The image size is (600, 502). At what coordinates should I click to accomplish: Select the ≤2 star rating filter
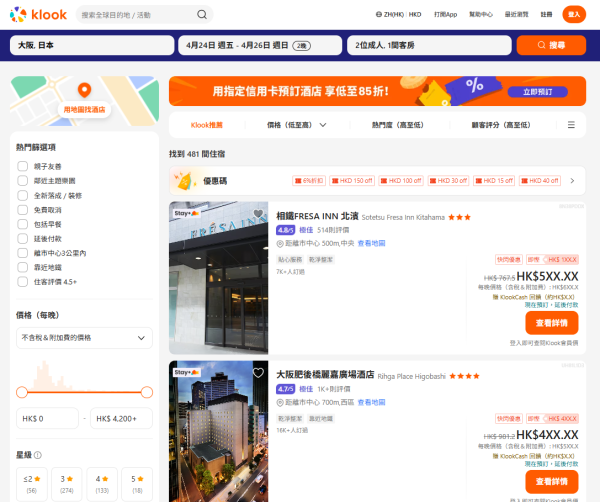click(x=32, y=484)
